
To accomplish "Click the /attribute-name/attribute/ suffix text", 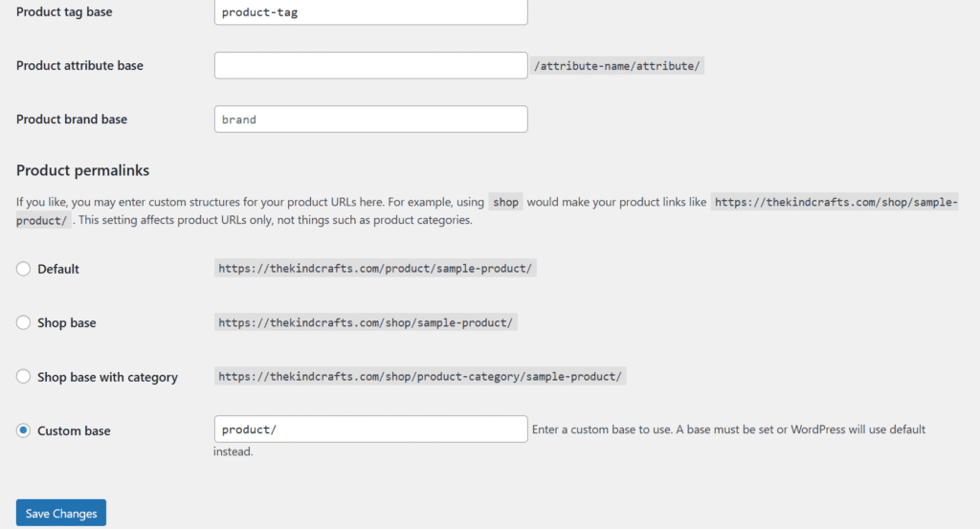I will [618, 66].
